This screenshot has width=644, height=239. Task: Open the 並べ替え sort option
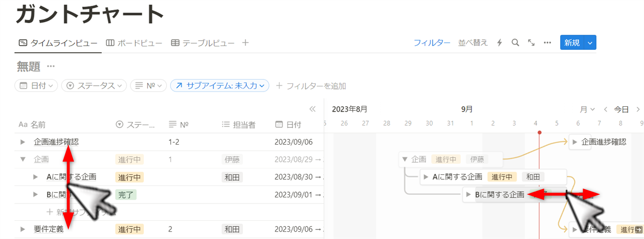pos(473,43)
